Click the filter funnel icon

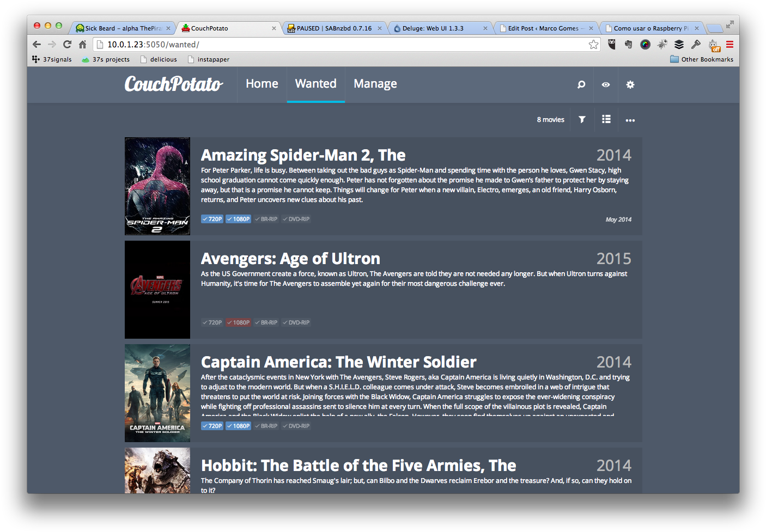click(582, 120)
